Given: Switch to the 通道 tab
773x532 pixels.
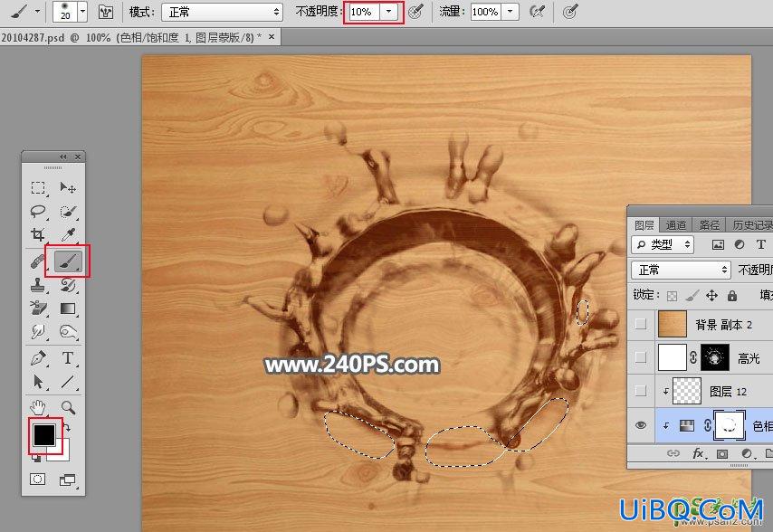Looking at the screenshot, I should pos(675,225).
